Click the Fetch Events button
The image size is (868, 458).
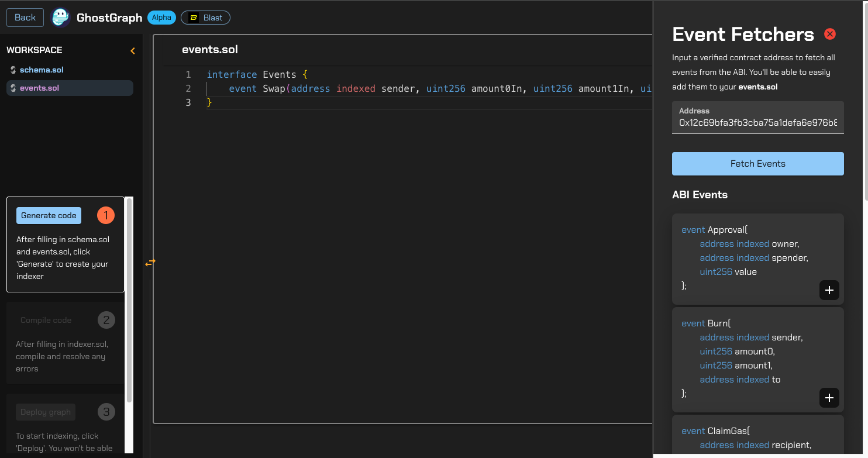757,164
